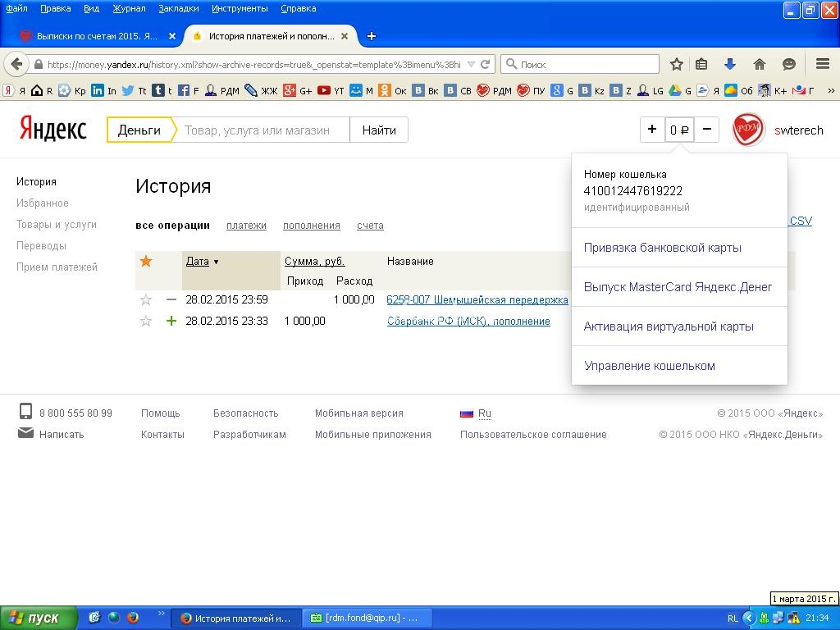Filter history by пополнения
The height and width of the screenshot is (630, 840).
pyautogui.click(x=311, y=226)
